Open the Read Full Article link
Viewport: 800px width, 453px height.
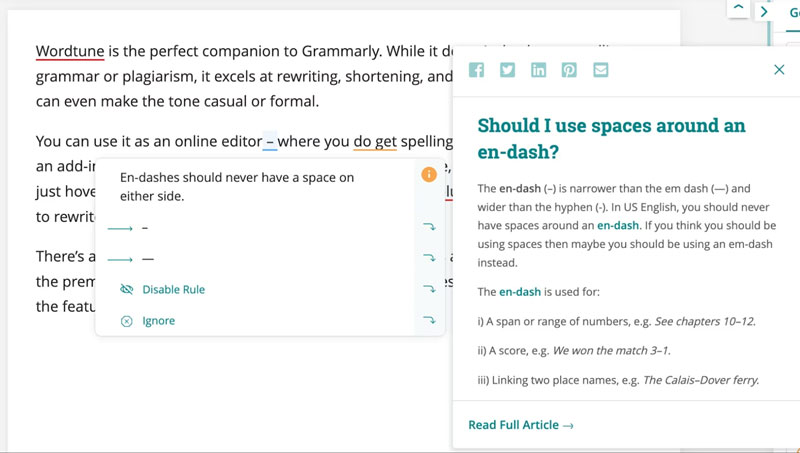pos(520,425)
